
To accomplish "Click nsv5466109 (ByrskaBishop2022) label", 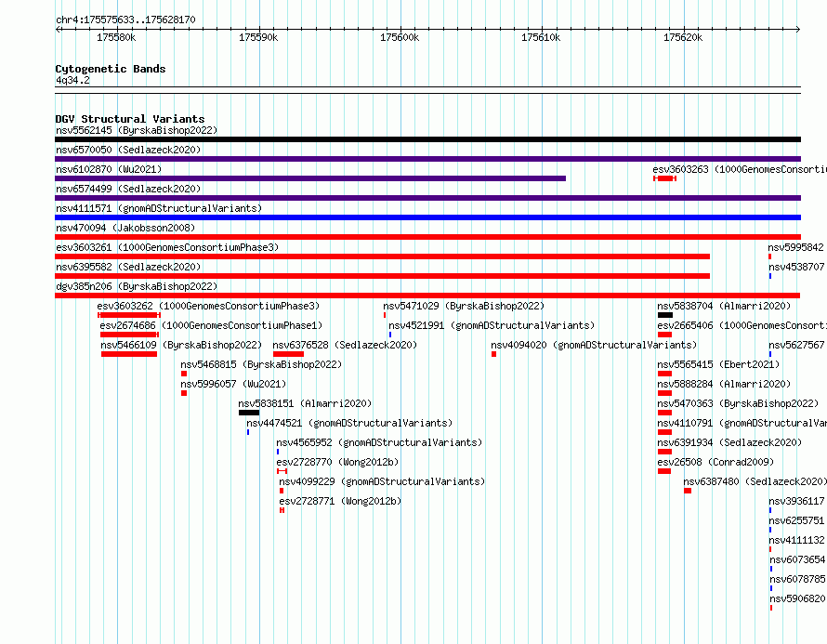I will 181,345.
